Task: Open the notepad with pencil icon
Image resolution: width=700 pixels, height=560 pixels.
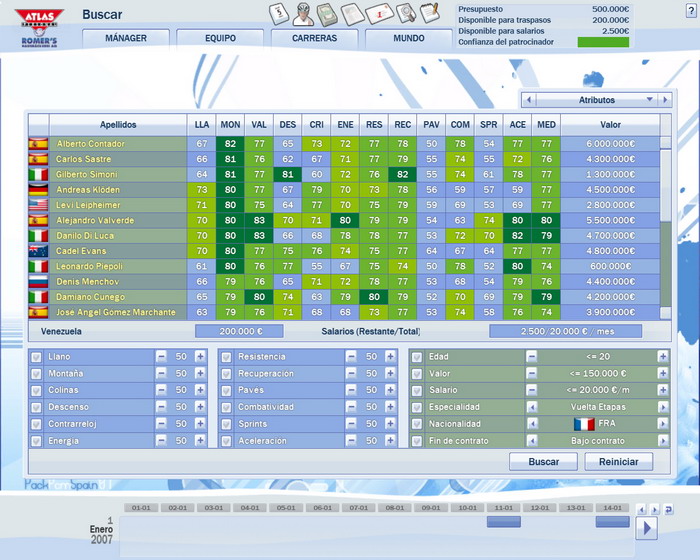Action: (x=430, y=13)
